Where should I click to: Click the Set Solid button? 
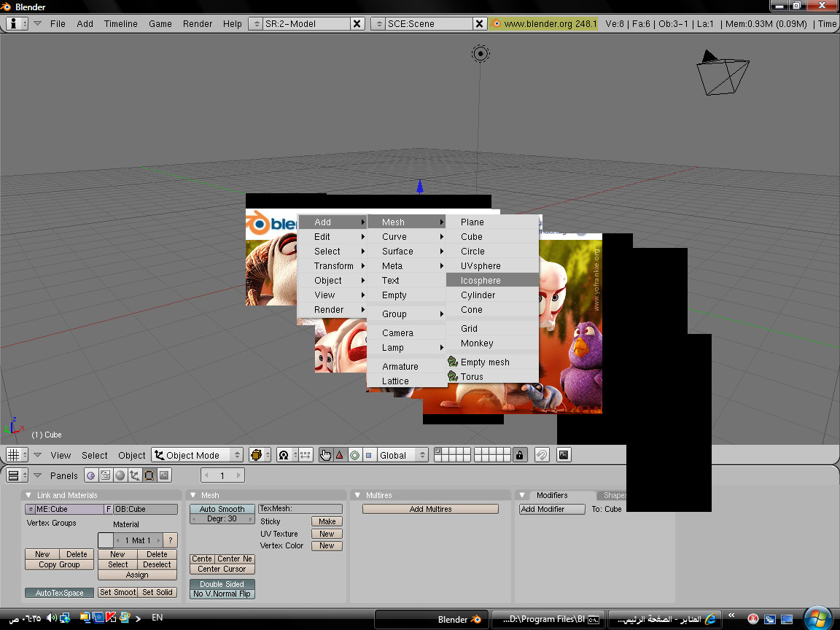pyautogui.click(x=157, y=592)
